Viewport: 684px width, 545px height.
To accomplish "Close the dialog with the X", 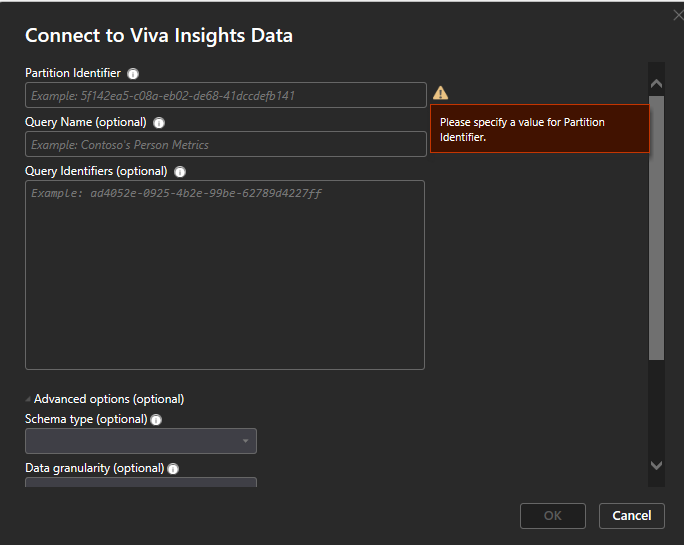I will 678,16.
